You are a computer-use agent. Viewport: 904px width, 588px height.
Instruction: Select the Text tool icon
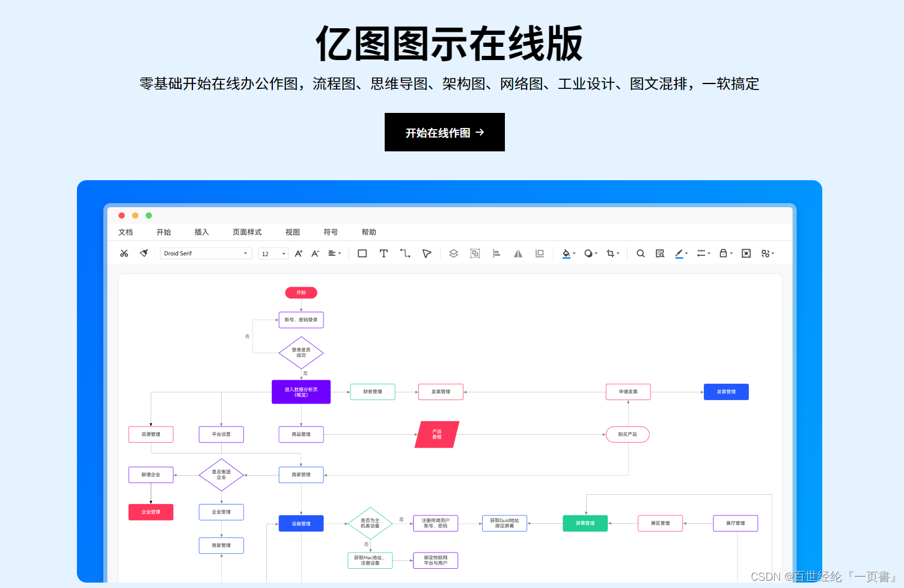[383, 253]
